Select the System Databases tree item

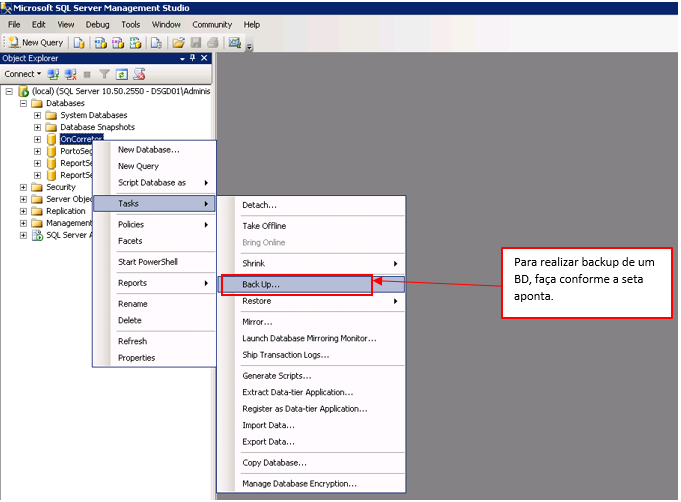coord(93,115)
